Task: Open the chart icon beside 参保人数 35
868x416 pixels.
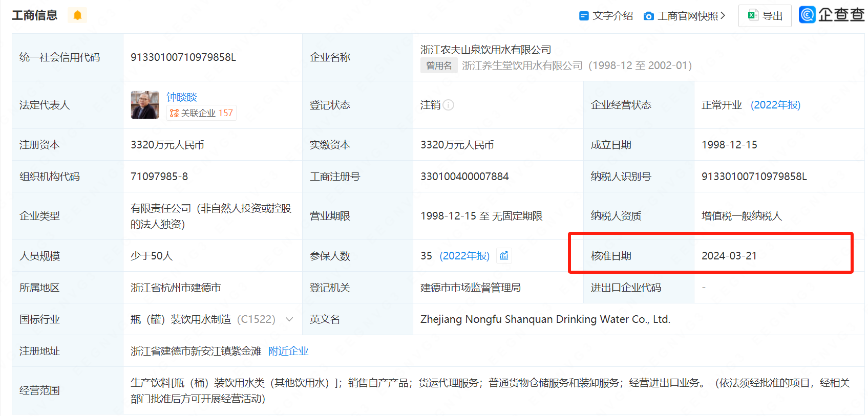Action: tap(504, 256)
